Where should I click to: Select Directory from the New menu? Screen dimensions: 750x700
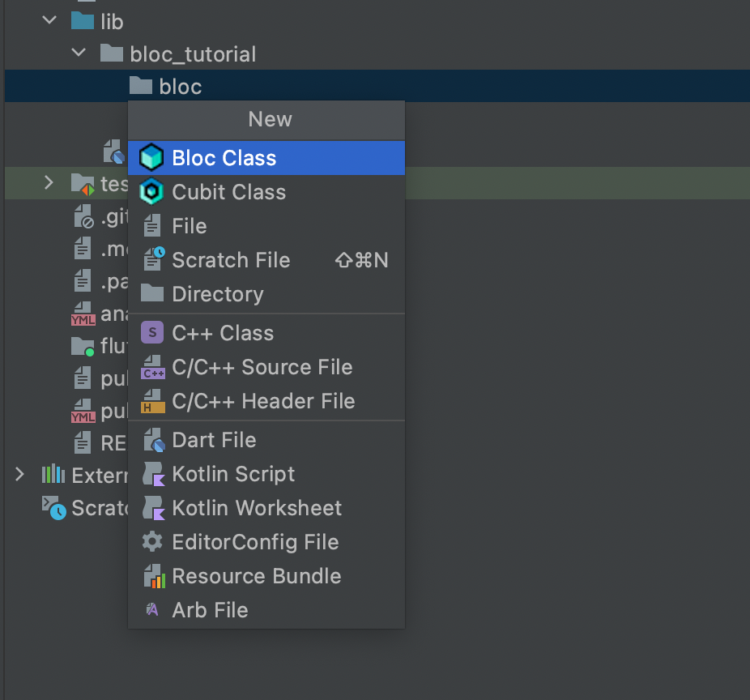217,294
